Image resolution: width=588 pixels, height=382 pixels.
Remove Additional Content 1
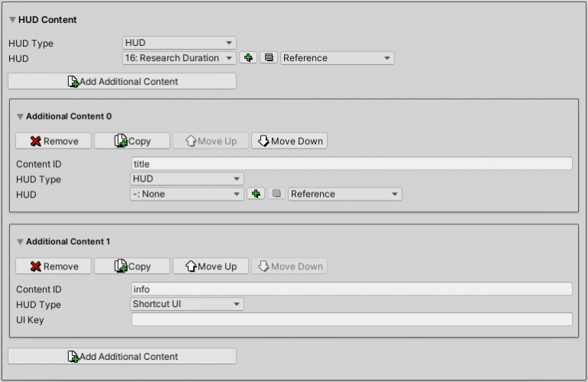54,266
